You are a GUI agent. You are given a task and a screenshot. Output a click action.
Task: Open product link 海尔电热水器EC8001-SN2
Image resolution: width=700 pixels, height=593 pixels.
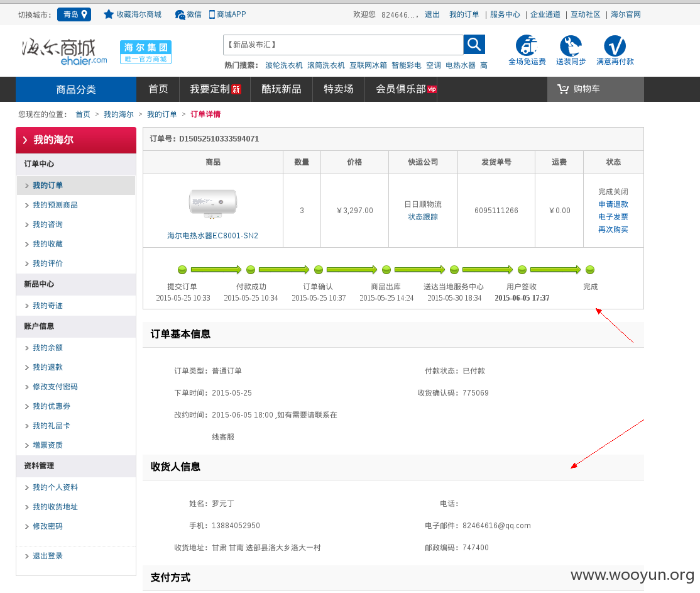tap(212, 235)
